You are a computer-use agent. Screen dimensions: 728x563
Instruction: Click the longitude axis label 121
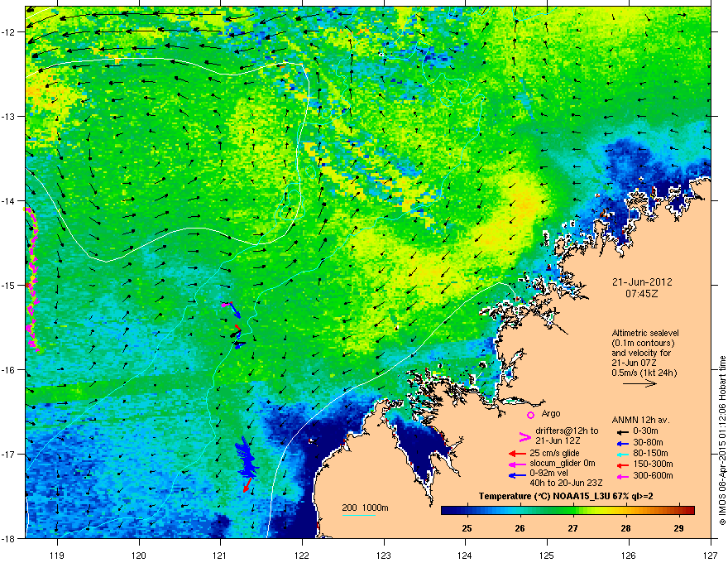pos(220,555)
